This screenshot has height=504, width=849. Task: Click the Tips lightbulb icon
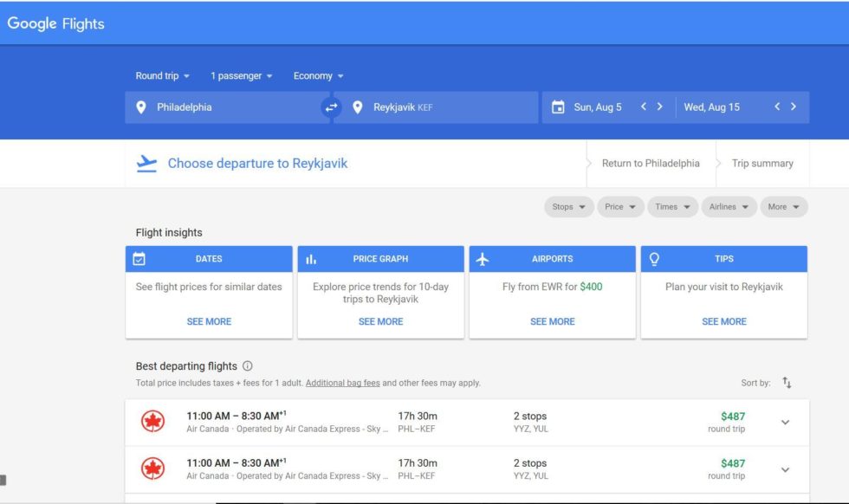tap(654, 259)
